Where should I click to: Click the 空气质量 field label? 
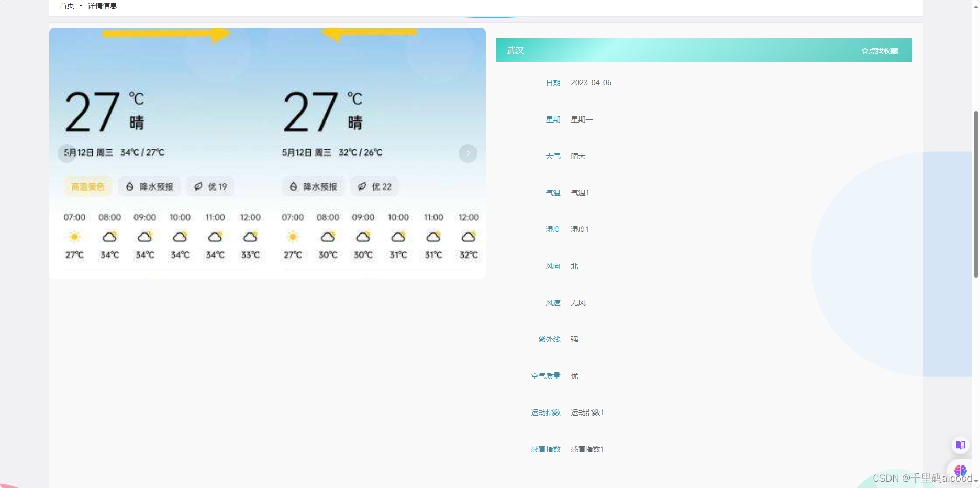coord(545,376)
